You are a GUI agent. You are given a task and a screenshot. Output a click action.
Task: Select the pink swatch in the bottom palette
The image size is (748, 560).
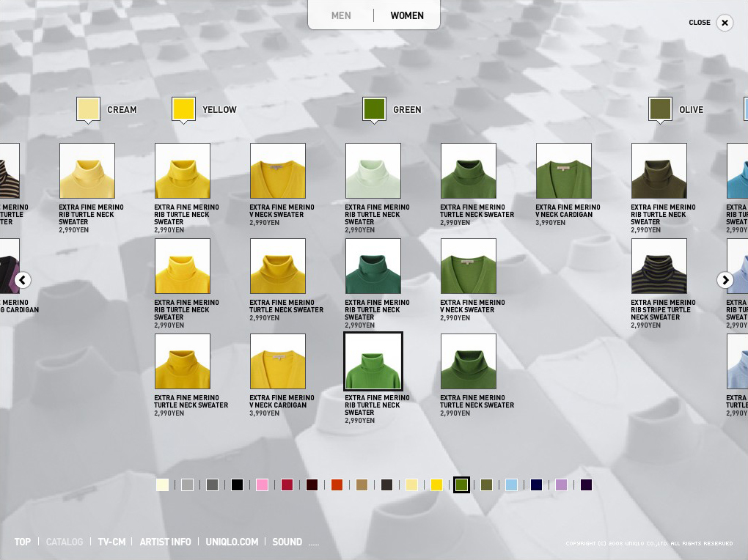[262, 485]
